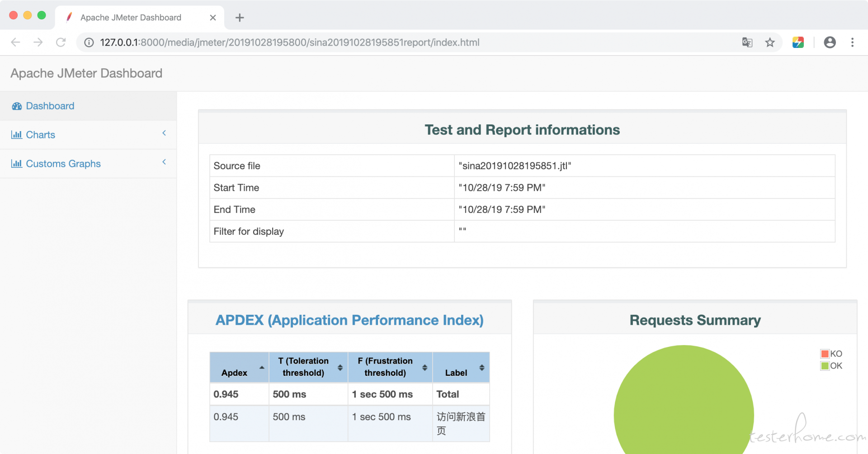Open the browser three-dot menu
Viewport: 868px width, 454px height.
coord(852,43)
